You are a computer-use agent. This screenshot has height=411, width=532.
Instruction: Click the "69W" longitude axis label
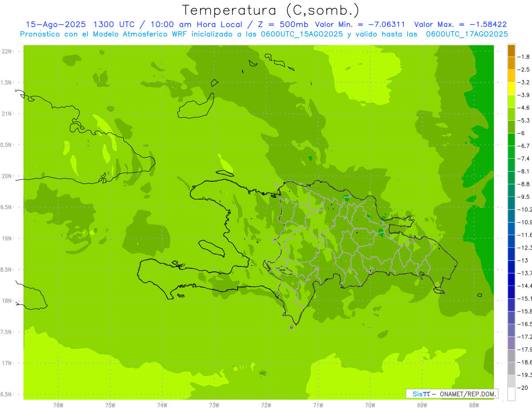(422, 405)
